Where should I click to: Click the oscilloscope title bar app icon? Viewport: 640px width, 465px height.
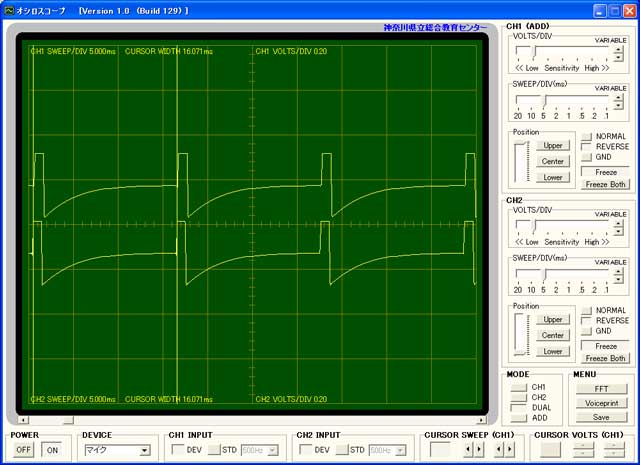click(9, 11)
